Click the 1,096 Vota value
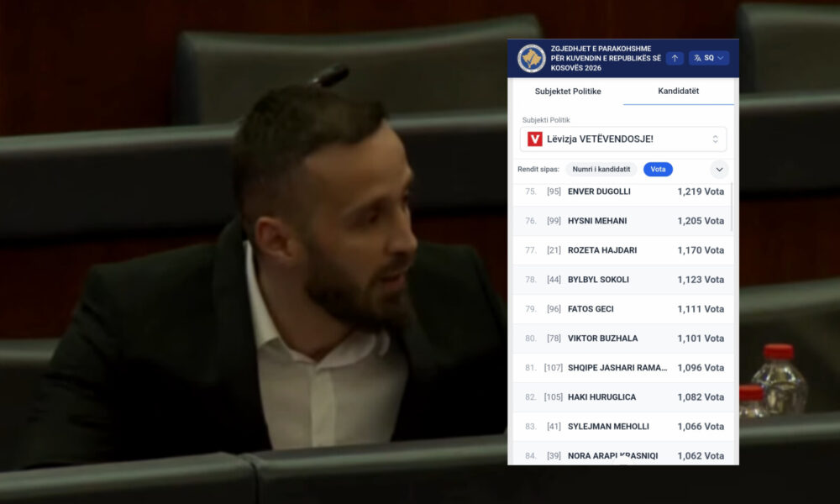The height and width of the screenshot is (504, 840). tap(701, 368)
